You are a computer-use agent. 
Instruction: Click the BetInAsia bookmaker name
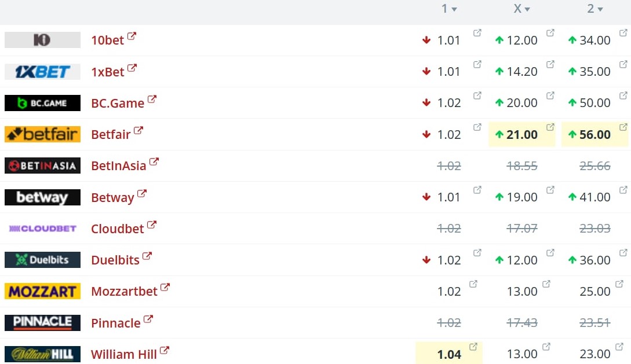coord(119,166)
